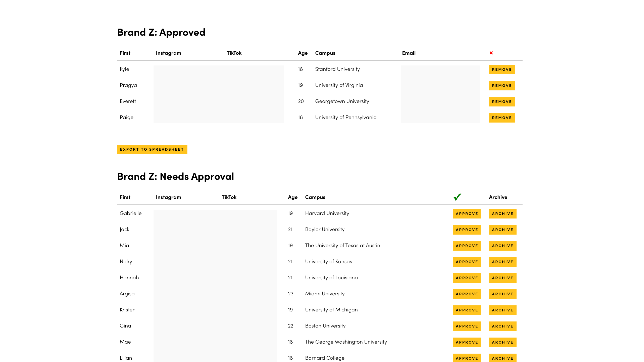This screenshot has width=644, height=362.
Task: Approve Gina from Boston University
Action: [x=467, y=326]
